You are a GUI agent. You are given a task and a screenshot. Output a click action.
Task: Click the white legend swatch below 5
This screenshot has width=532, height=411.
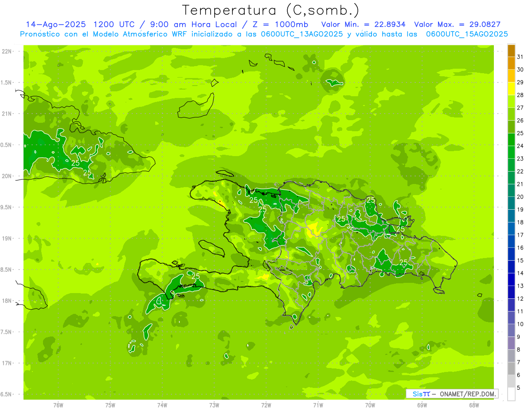[x=511, y=394]
